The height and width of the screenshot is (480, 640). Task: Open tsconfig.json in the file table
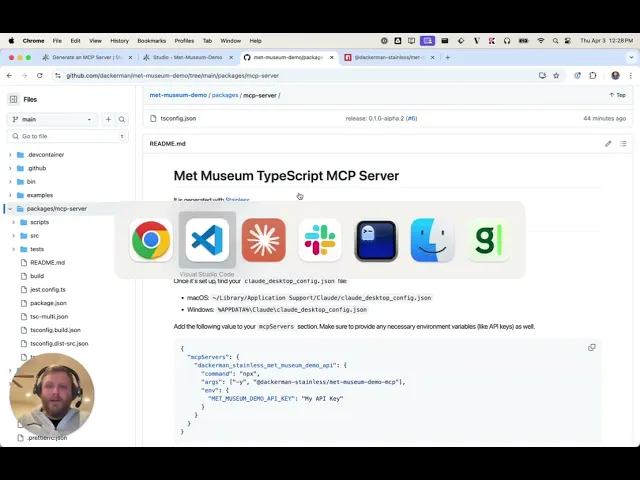coord(178,118)
